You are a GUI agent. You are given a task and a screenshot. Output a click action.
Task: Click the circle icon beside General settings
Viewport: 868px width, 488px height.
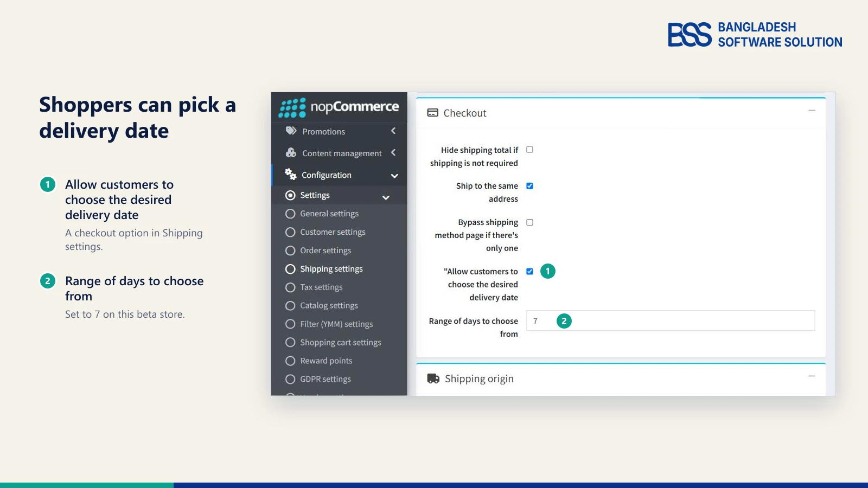(290, 214)
